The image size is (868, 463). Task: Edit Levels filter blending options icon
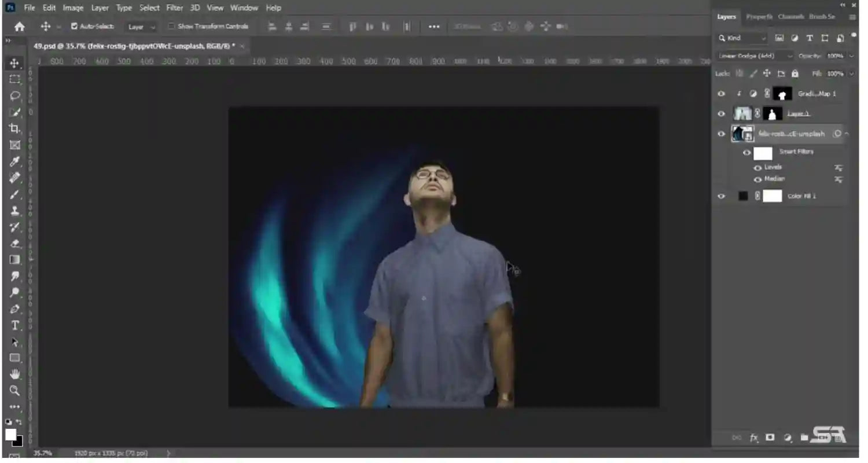pos(838,168)
